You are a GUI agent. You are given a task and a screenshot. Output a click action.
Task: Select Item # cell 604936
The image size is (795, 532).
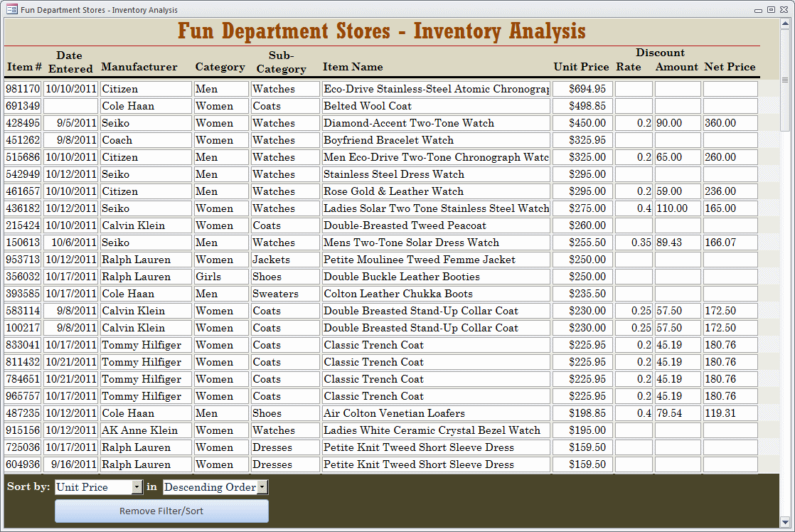23,464
